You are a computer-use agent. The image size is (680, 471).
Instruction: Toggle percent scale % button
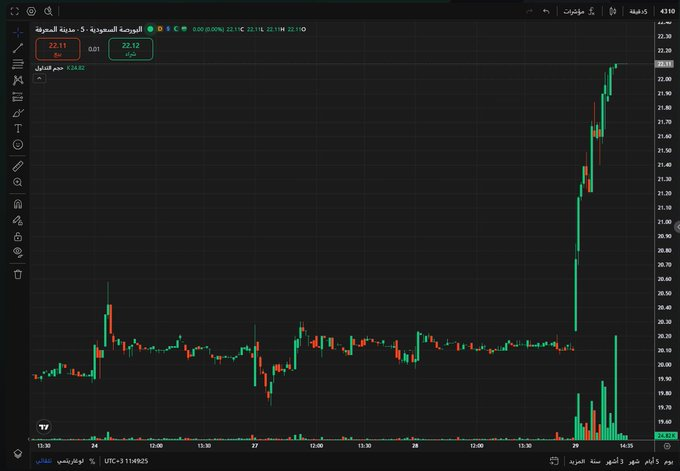tap(92, 461)
